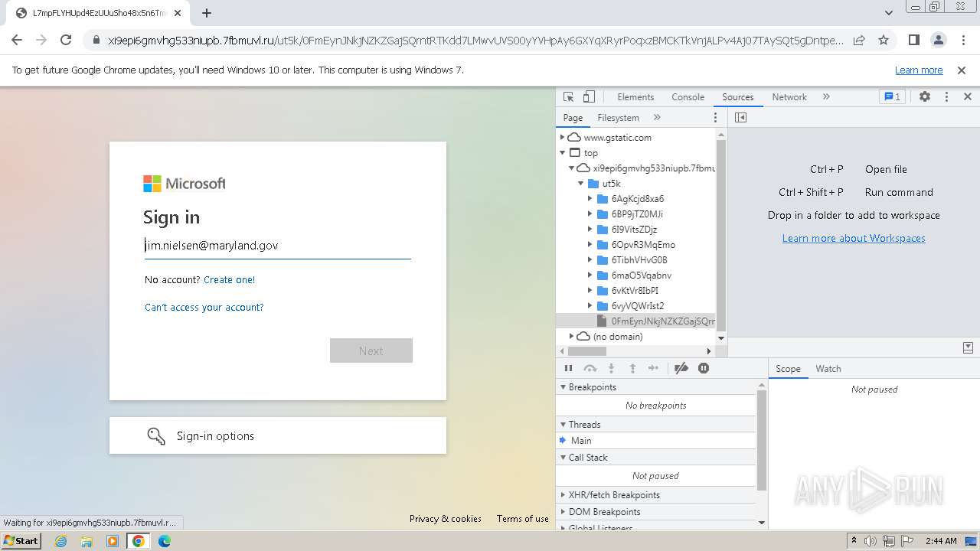Bookmark this page star icon
This screenshot has height=551, width=980.
tap(884, 40)
